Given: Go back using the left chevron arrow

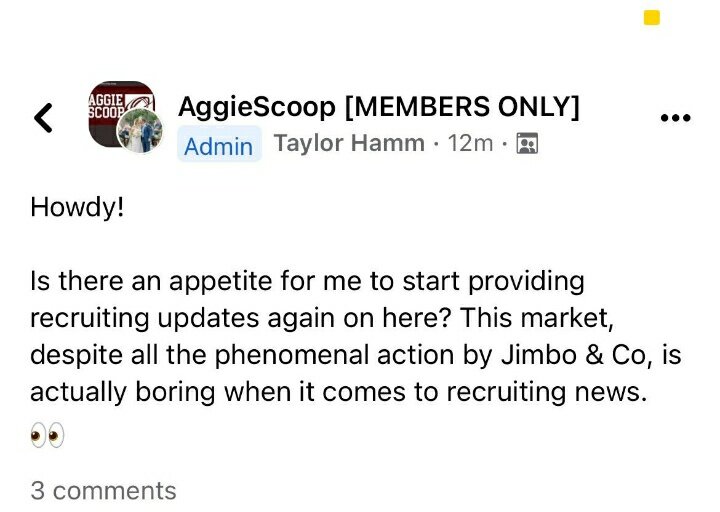Looking at the screenshot, I should click(x=43, y=118).
